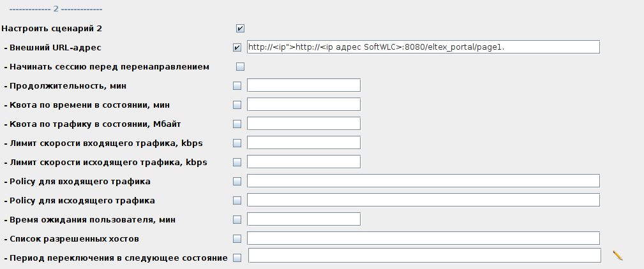The image size is (644, 269).
Task: Enable Квота по трафику в состоянии checkbox
Action: point(237,124)
